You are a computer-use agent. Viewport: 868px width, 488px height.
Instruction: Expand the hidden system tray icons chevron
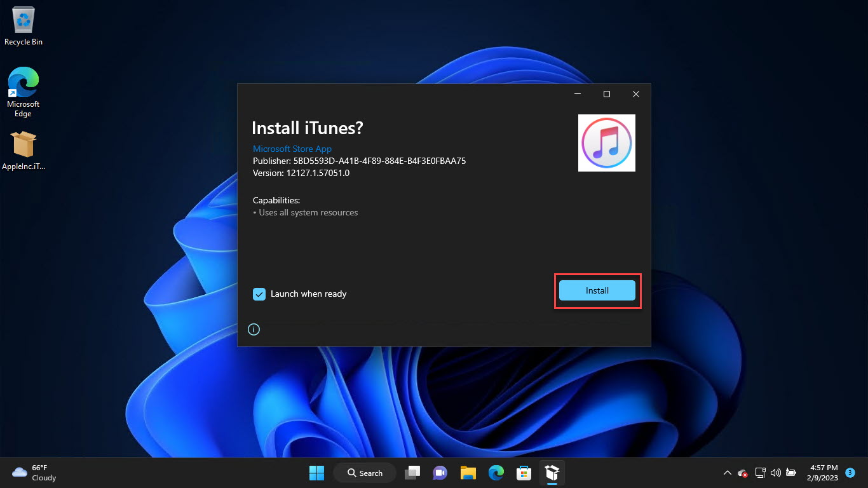(x=727, y=473)
